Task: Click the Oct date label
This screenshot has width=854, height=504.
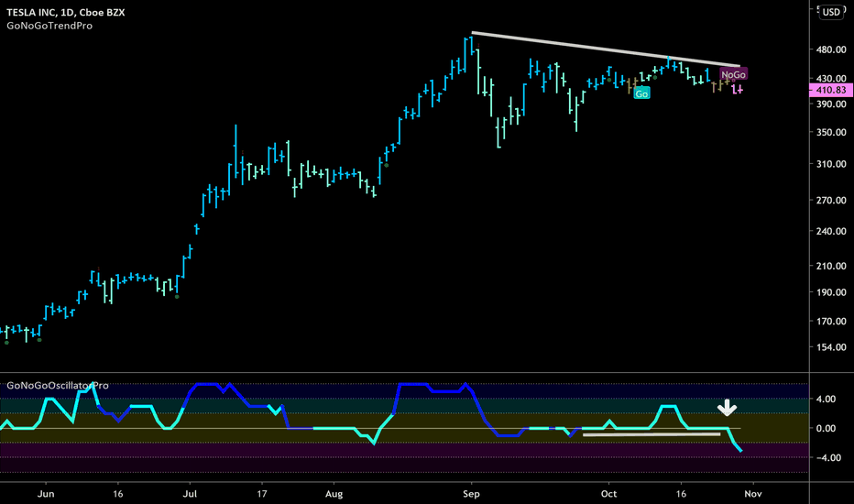Action: [x=608, y=494]
